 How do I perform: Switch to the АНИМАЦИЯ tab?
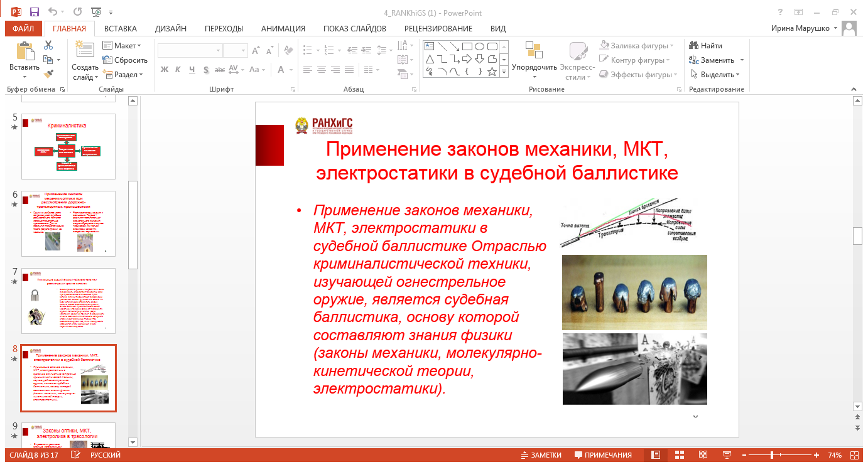pyautogui.click(x=283, y=28)
